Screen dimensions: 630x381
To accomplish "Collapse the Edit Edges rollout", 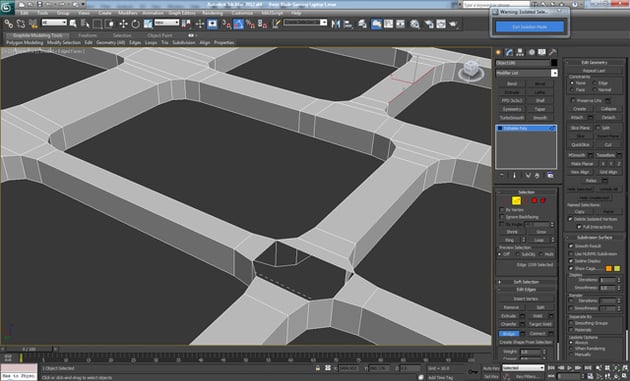I will click(x=526, y=289).
